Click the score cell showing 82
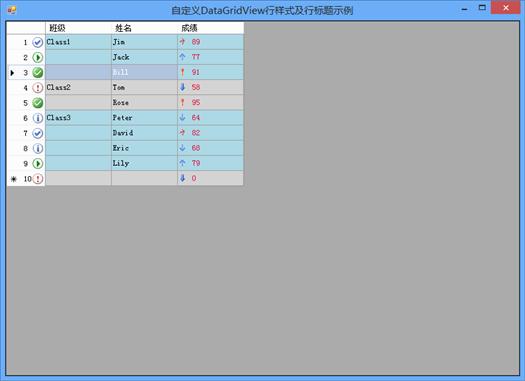The height and width of the screenshot is (381, 525). tap(211, 133)
